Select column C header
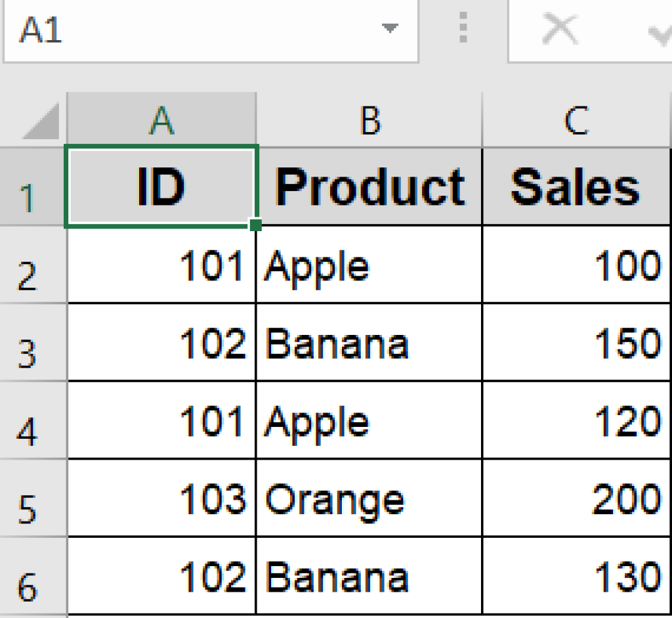Viewport: 672px width, 618px height. point(576,120)
